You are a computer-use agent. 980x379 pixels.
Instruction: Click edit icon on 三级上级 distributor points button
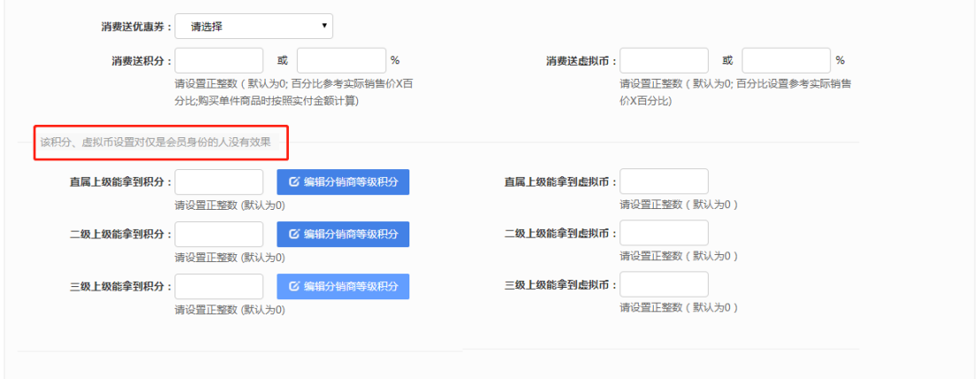(295, 286)
